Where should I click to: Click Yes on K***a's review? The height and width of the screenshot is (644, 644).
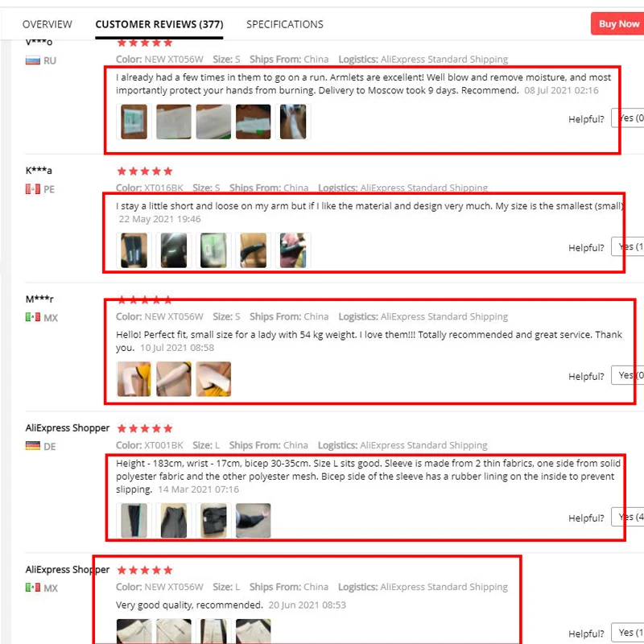(x=628, y=247)
